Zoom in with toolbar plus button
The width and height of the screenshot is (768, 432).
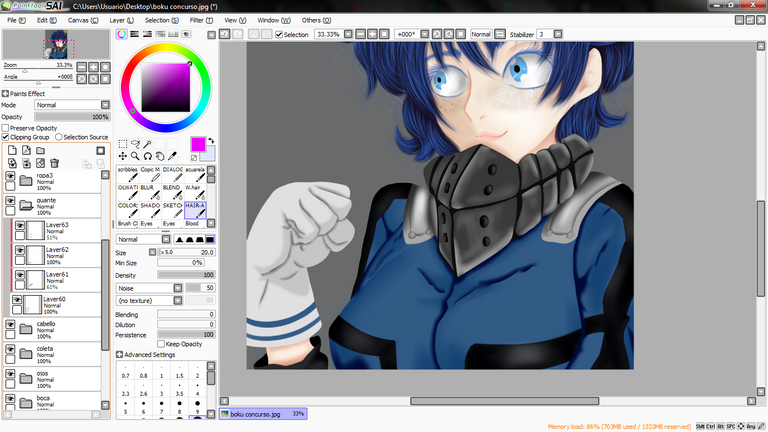coord(372,34)
